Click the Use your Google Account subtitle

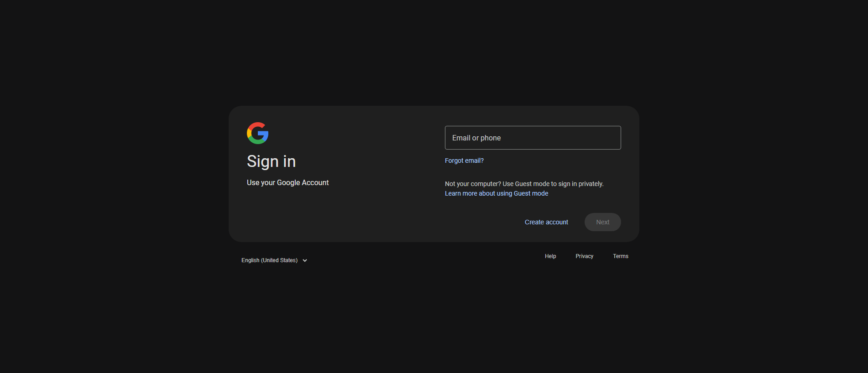[x=288, y=182]
